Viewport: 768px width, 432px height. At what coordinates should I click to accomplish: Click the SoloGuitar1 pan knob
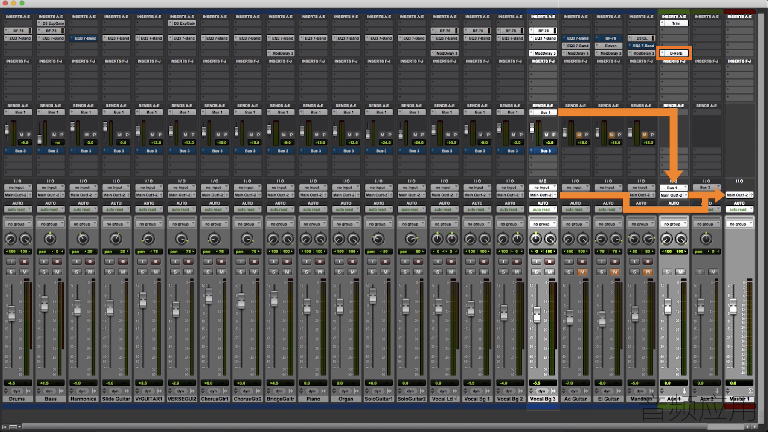[378, 239]
